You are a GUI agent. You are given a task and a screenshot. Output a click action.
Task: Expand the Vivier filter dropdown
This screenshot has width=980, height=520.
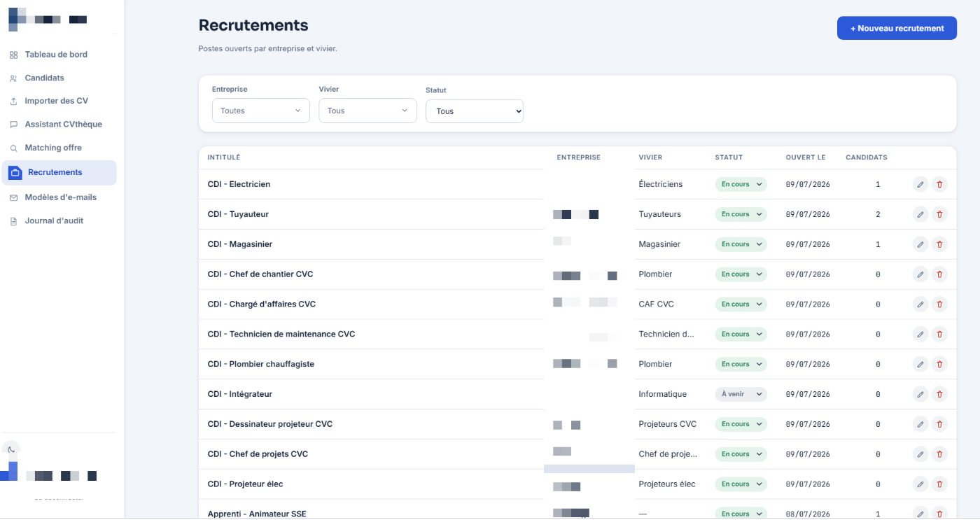pos(367,111)
